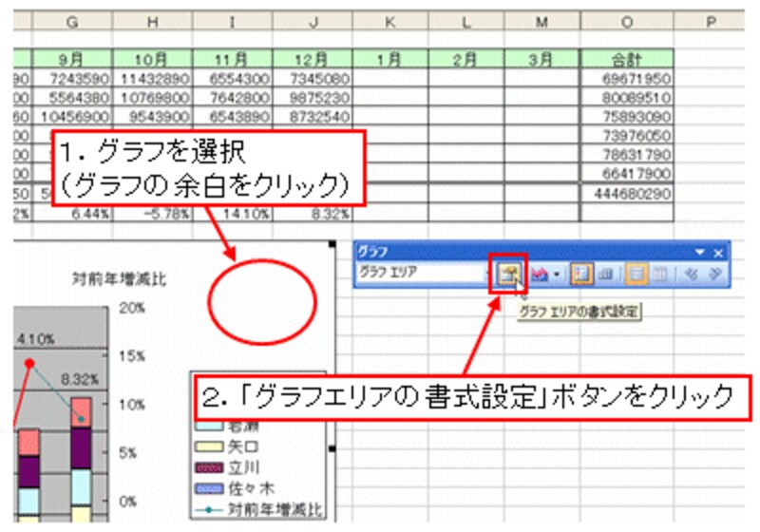
Task: Select cell containing 7243590
Action: click(x=72, y=79)
